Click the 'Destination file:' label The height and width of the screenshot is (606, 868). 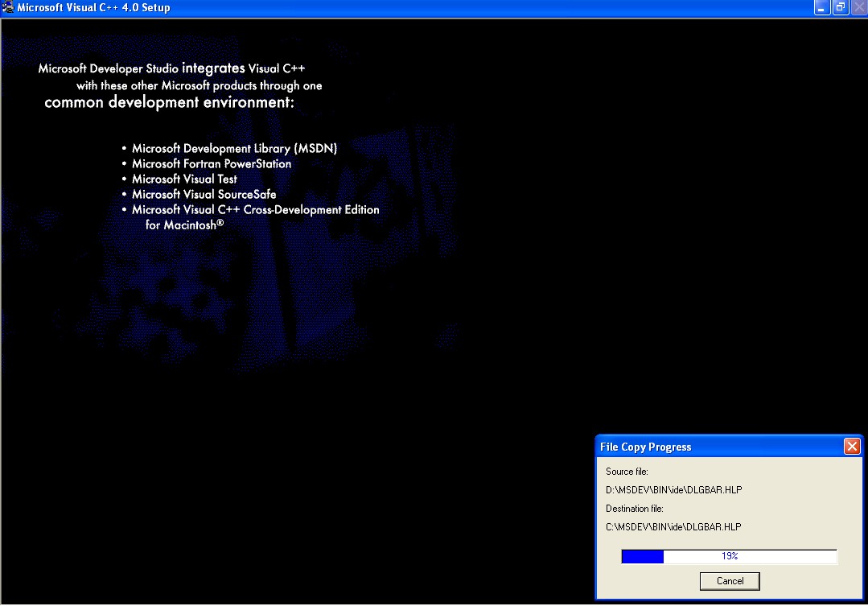click(635, 509)
